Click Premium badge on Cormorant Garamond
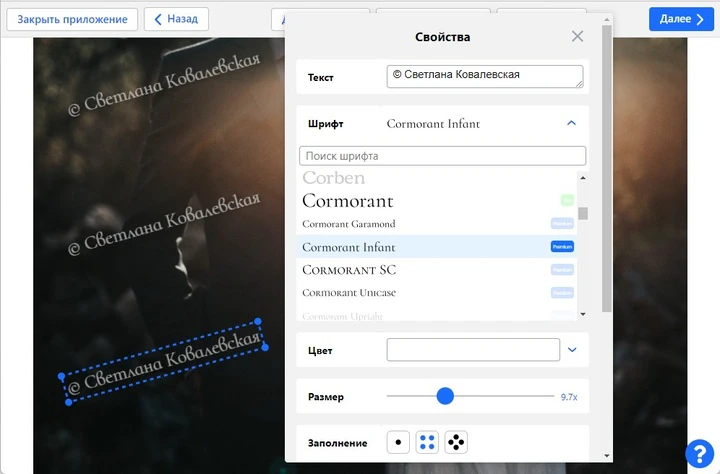This screenshot has width=720, height=474. coord(562,224)
